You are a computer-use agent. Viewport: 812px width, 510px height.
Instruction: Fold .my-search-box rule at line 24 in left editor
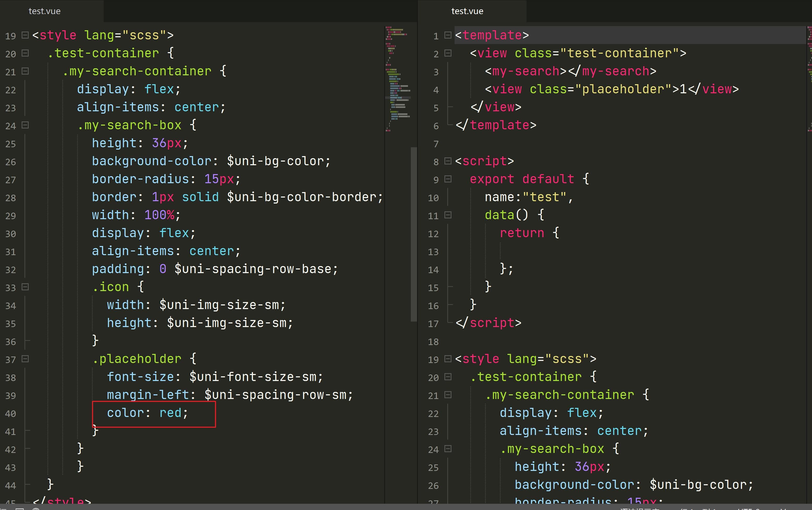click(x=25, y=125)
